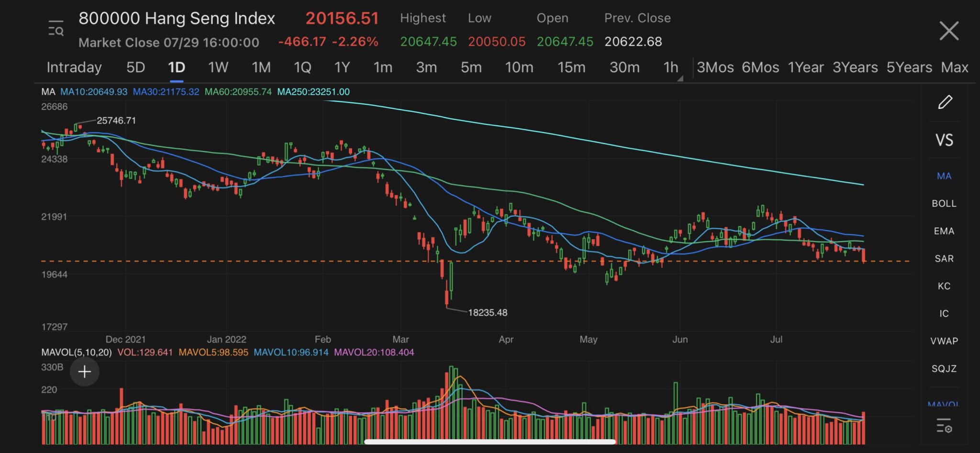Open the stock search list icon
Image resolution: width=980 pixels, height=453 pixels.
(x=56, y=28)
